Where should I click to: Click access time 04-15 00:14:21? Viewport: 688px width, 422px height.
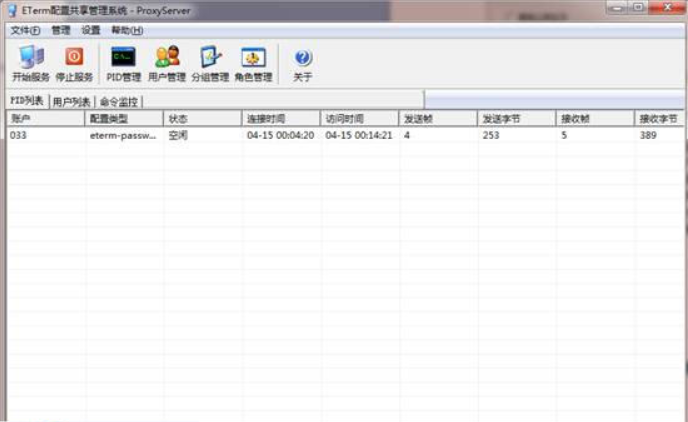pyautogui.click(x=359, y=136)
